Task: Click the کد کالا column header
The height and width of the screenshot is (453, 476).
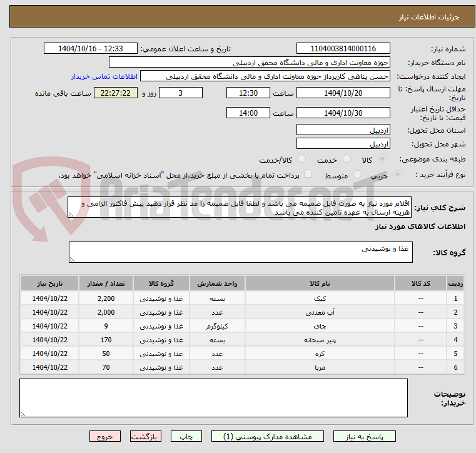Action: click(x=420, y=283)
